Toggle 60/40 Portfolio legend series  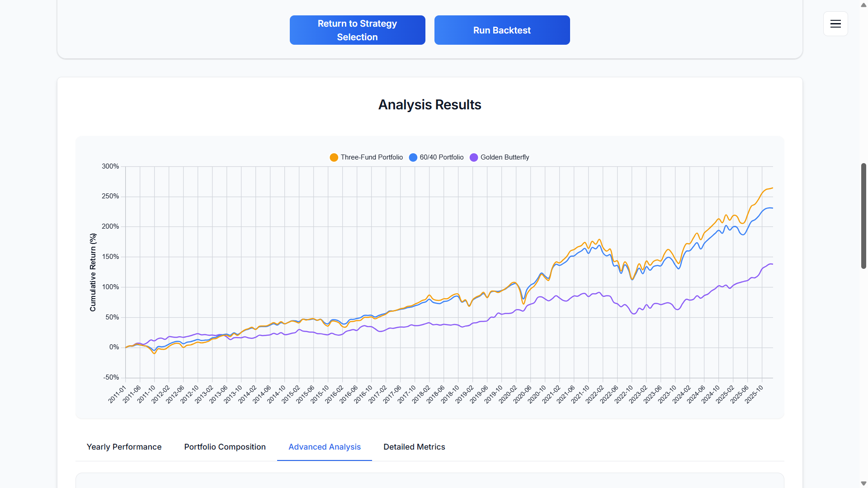coord(441,157)
